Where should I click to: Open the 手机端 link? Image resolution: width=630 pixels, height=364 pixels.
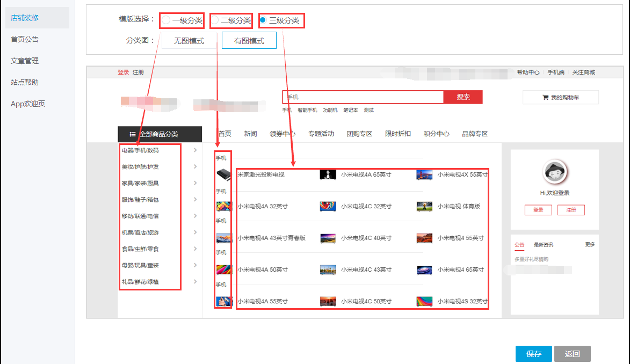coord(556,72)
